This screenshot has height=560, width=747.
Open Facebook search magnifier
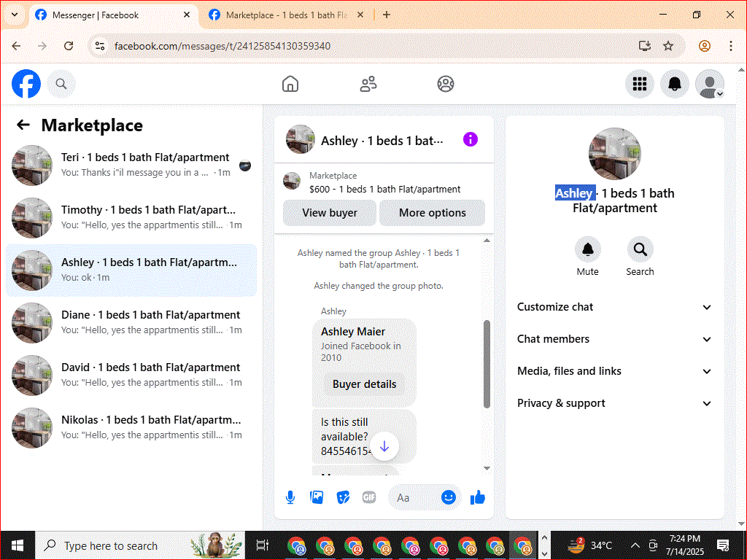[x=61, y=84]
